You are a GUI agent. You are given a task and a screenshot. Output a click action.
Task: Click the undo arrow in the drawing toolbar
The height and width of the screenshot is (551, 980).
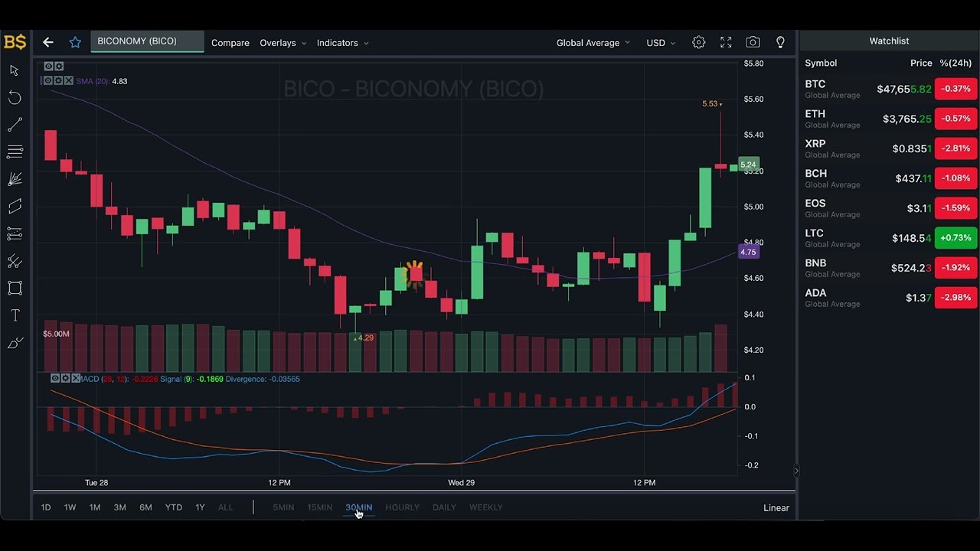15,97
